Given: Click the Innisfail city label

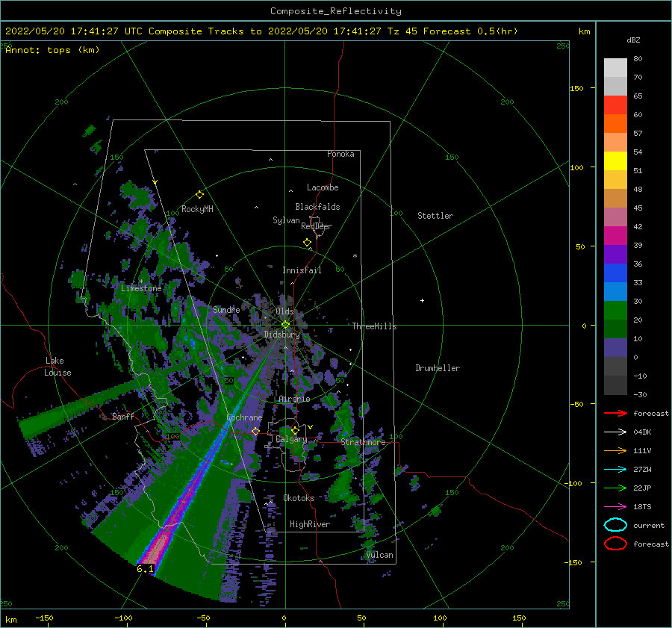Looking at the screenshot, I should pos(302,270).
